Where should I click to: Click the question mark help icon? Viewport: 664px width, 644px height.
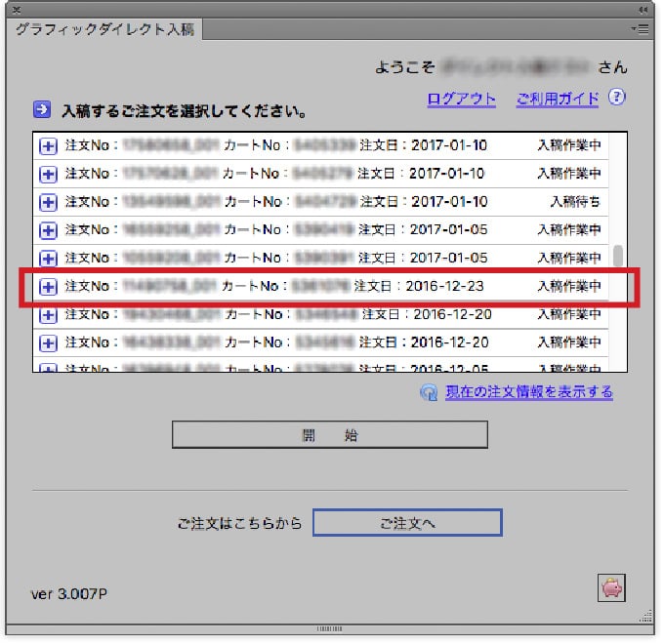click(616, 97)
